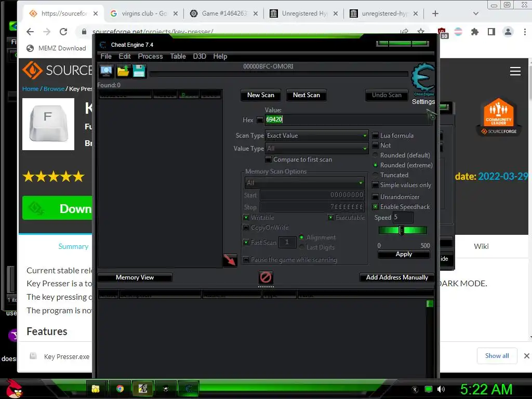Toggle the Fast Scan checkbox
The height and width of the screenshot is (399, 532).
pos(246,242)
